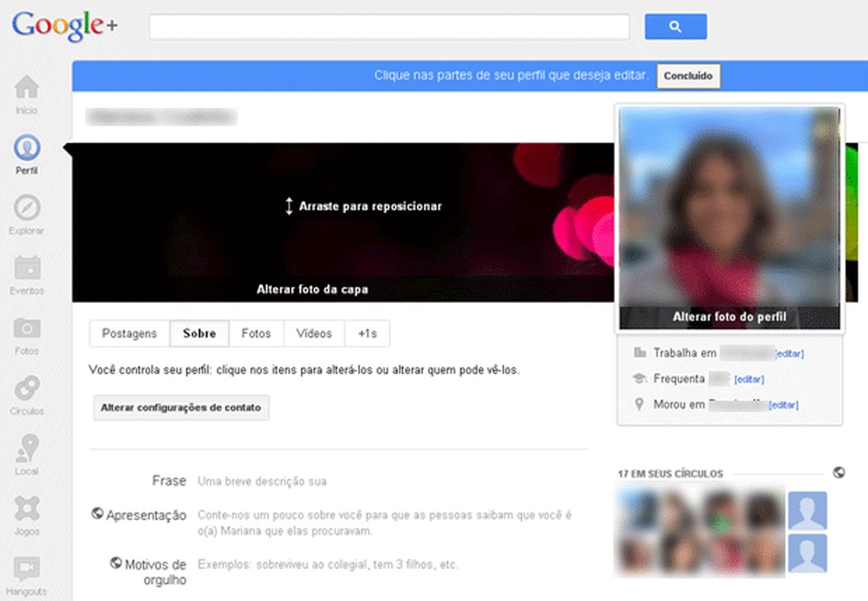The width and height of the screenshot is (868, 601).
Task: Open the Perfil profile icon in sidebar
Action: pyautogui.click(x=26, y=147)
